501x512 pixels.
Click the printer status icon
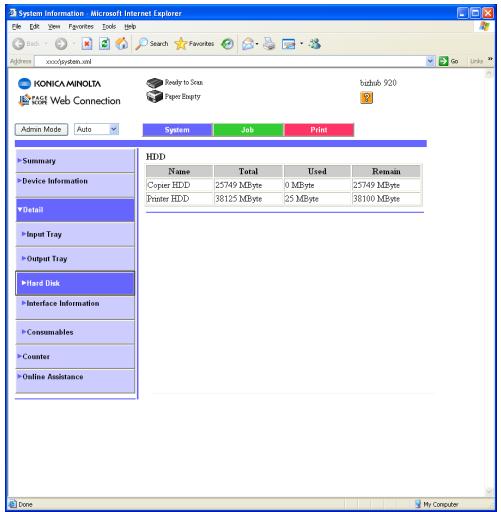coord(154,96)
